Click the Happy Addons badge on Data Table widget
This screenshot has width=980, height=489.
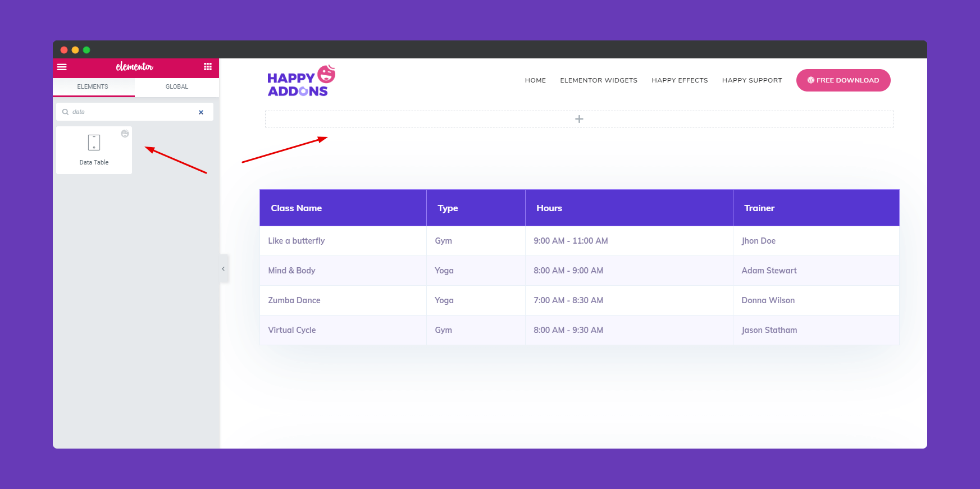[x=125, y=134]
